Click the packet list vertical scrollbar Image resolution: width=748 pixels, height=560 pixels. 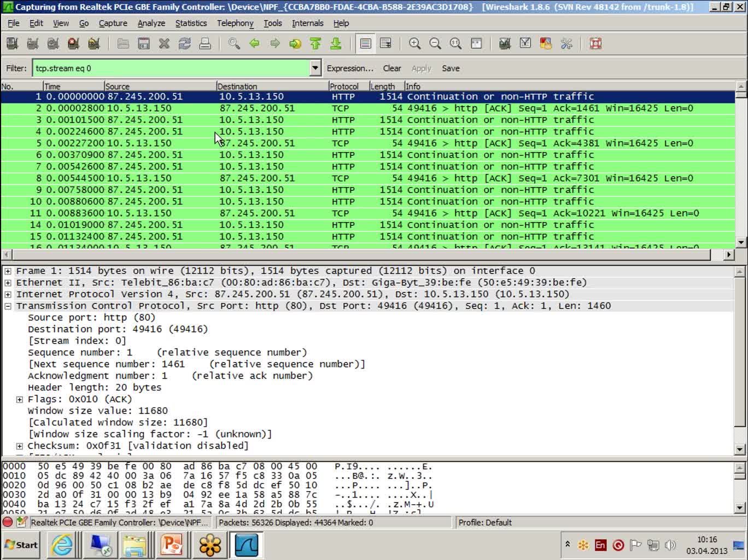tap(741, 164)
